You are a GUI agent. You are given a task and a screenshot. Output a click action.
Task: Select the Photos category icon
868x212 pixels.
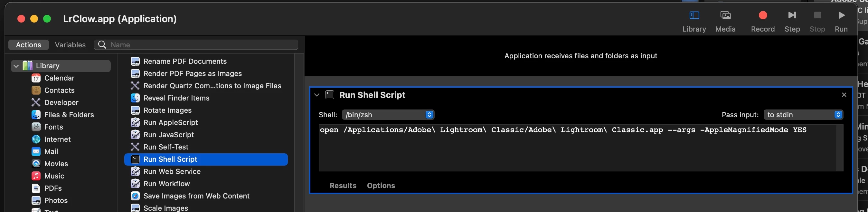[x=36, y=200]
